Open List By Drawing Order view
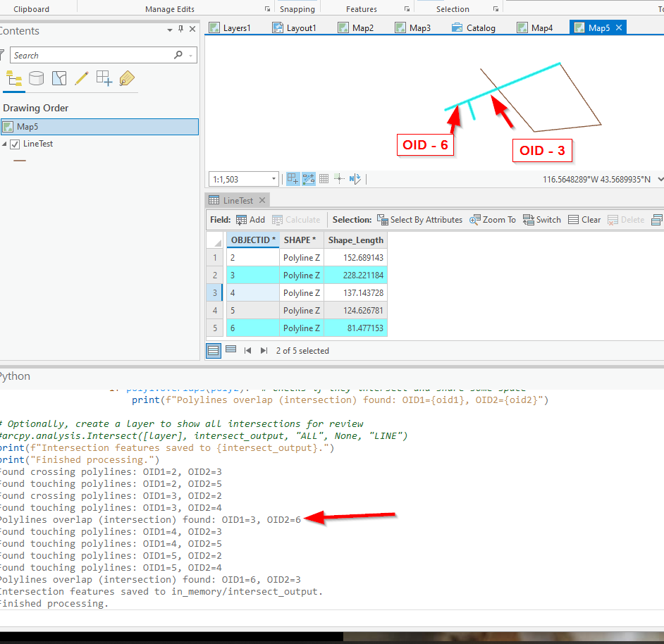The image size is (664, 644). coord(14,79)
